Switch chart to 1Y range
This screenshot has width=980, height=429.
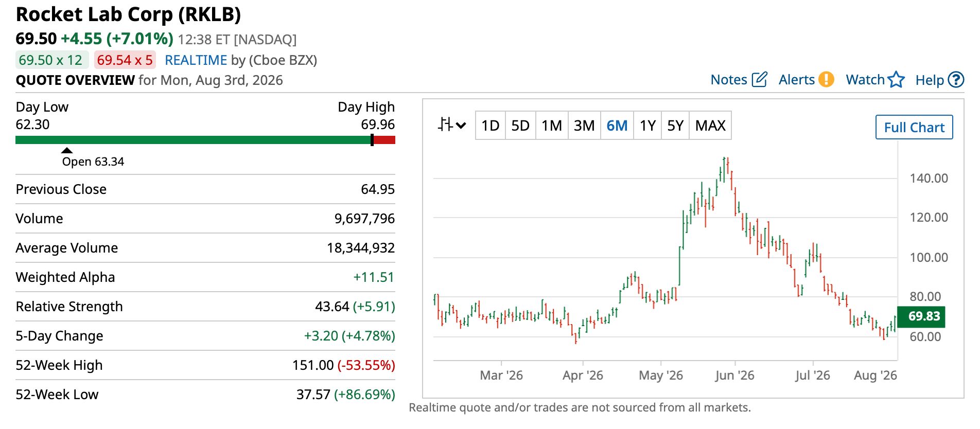click(x=647, y=126)
